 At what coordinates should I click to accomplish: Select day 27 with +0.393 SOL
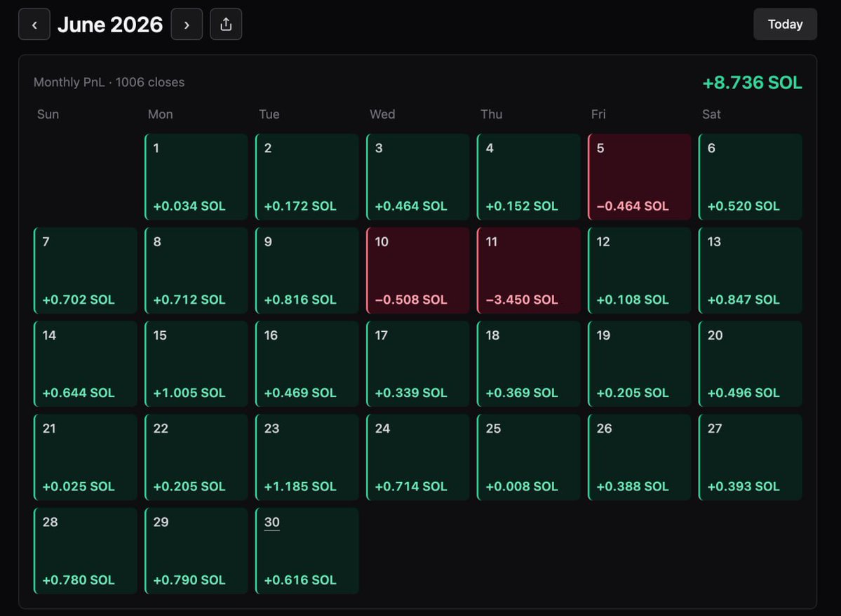[751, 457]
